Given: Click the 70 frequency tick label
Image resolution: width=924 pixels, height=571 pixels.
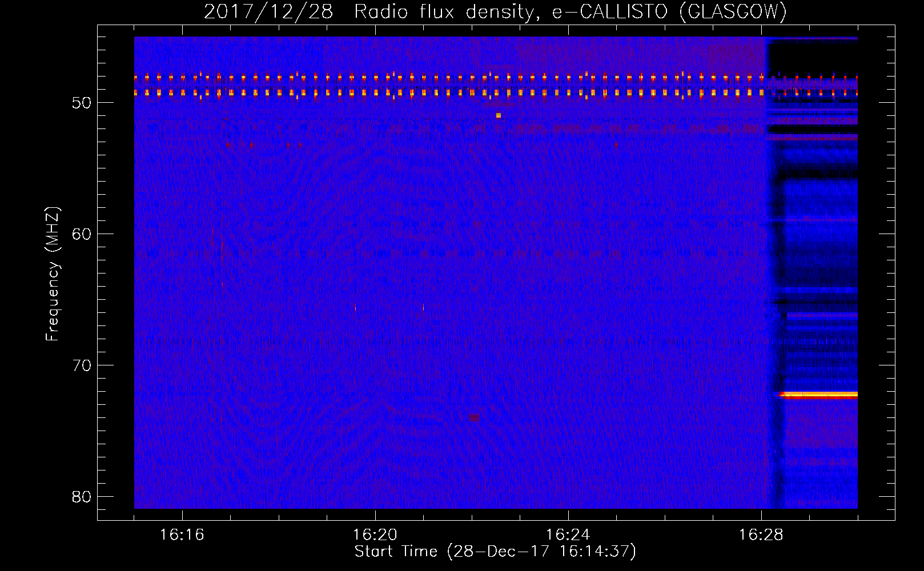Looking at the screenshot, I should [82, 365].
